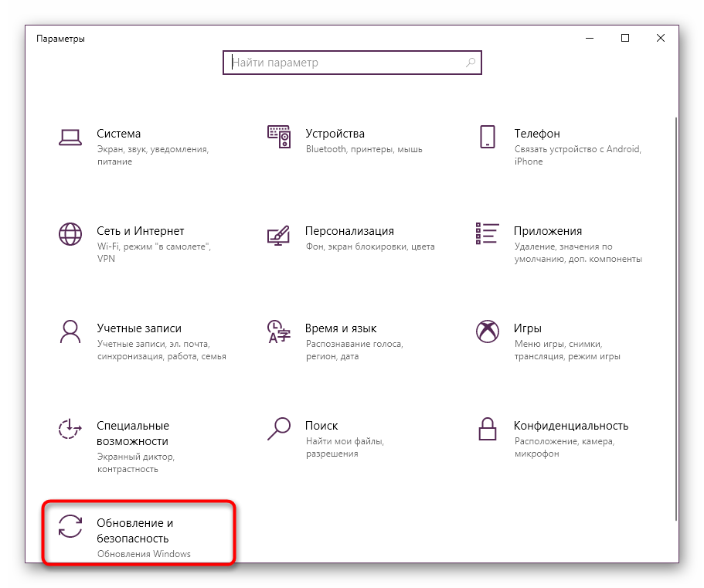This screenshot has width=704, height=588.
Task: Click the vertical scrollbar on the right
Action: pos(678,309)
